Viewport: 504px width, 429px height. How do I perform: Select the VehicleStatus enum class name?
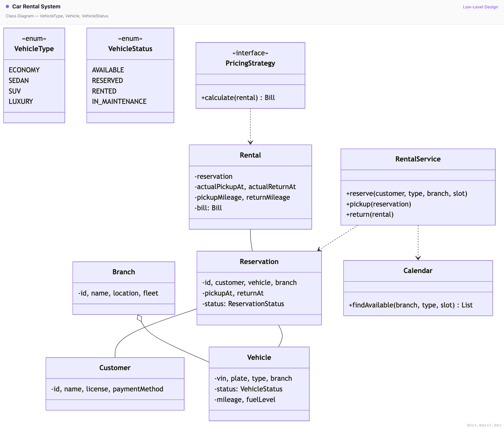tap(130, 49)
